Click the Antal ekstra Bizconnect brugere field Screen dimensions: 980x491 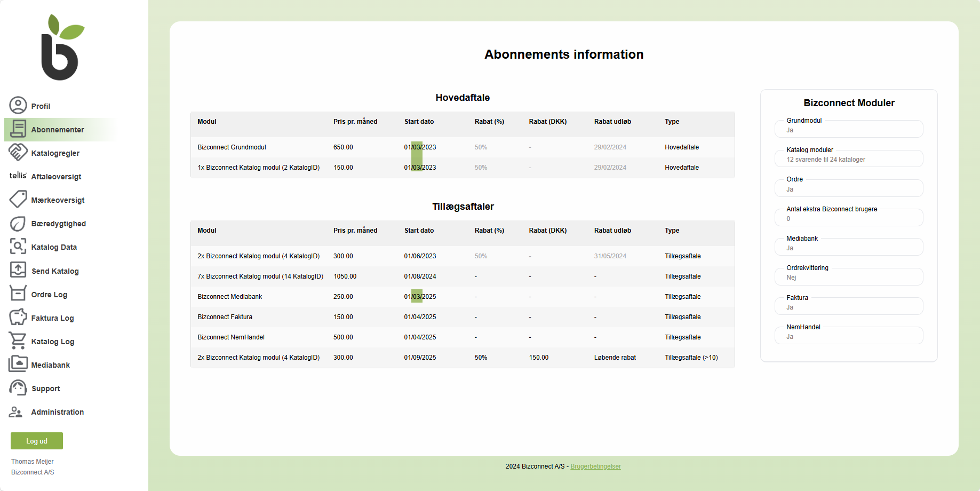coord(849,217)
